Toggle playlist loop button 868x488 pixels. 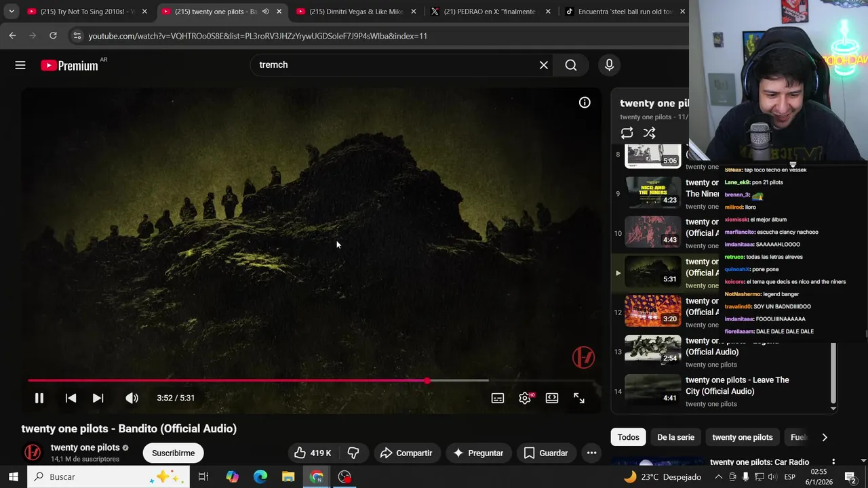pos(627,133)
